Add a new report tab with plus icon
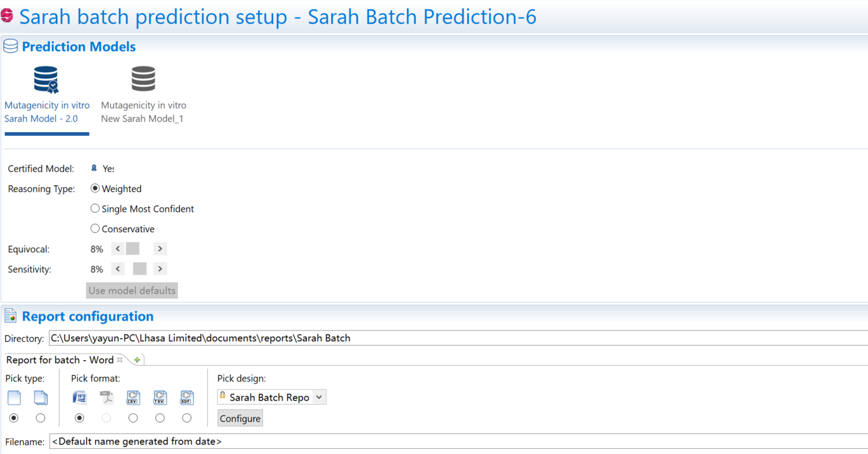 [x=137, y=360]
